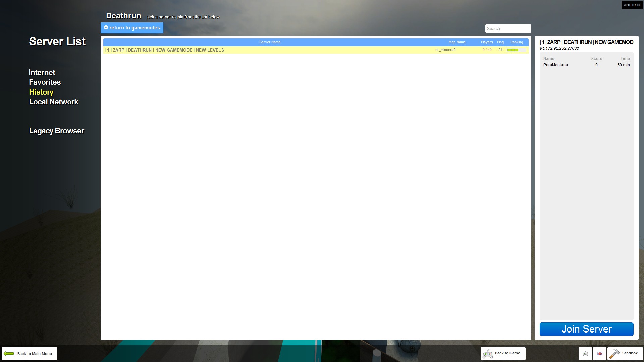
Task: Click the green Back to Main Menu arrow
Action: [x=9, y=353]
